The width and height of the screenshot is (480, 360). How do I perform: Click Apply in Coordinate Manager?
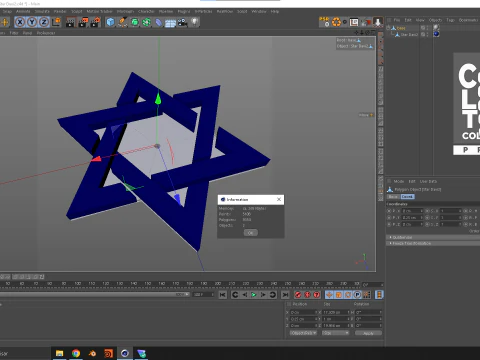pos(368,333)
